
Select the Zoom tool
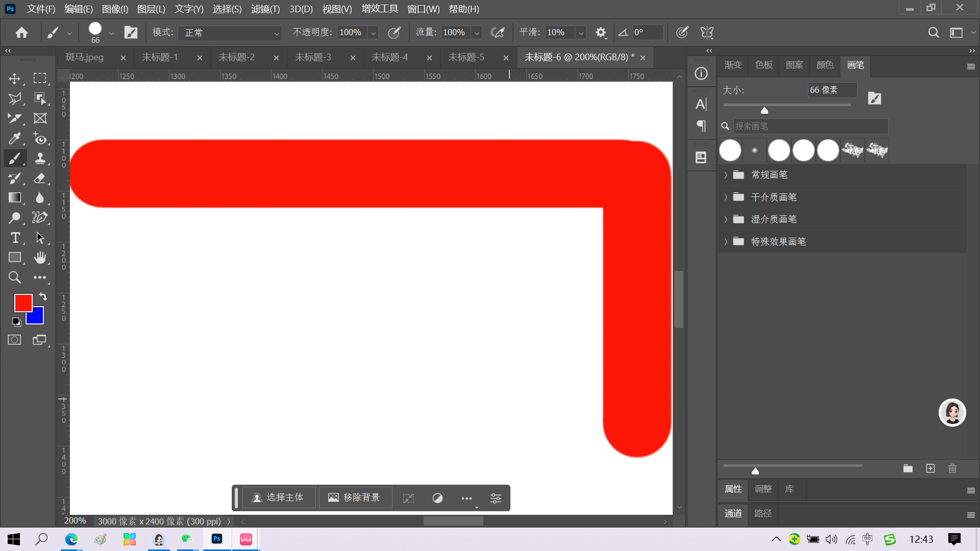14,278
